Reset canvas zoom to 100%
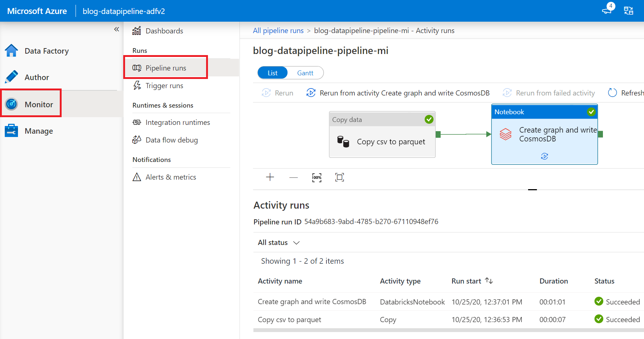Screen dimensions: 644x339 317,177
